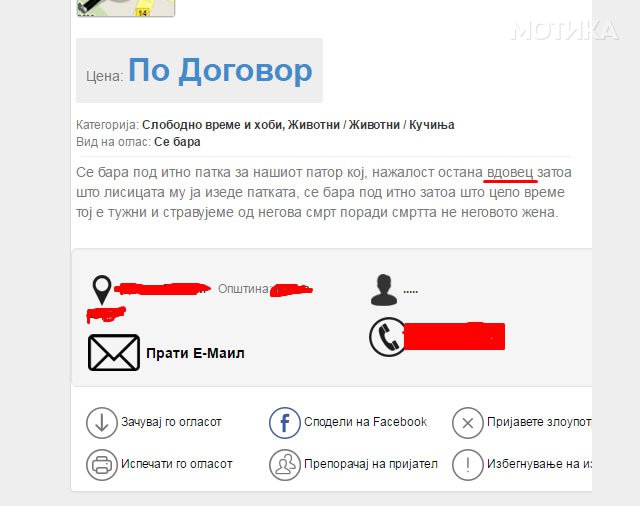Choose Сподели на Facebook text

[x=365, y=422]
